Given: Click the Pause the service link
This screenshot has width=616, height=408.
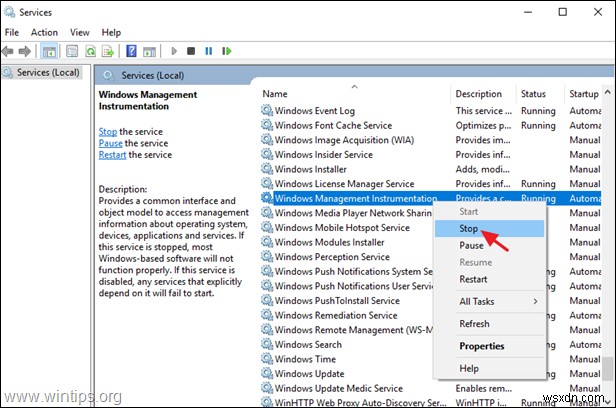Looking at the screenshot, I should click(x=110, y=143).
